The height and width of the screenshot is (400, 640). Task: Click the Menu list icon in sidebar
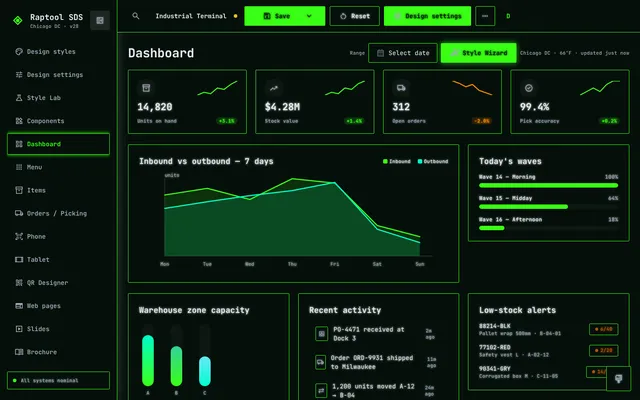pyautogui.click(x=19, y=167)
